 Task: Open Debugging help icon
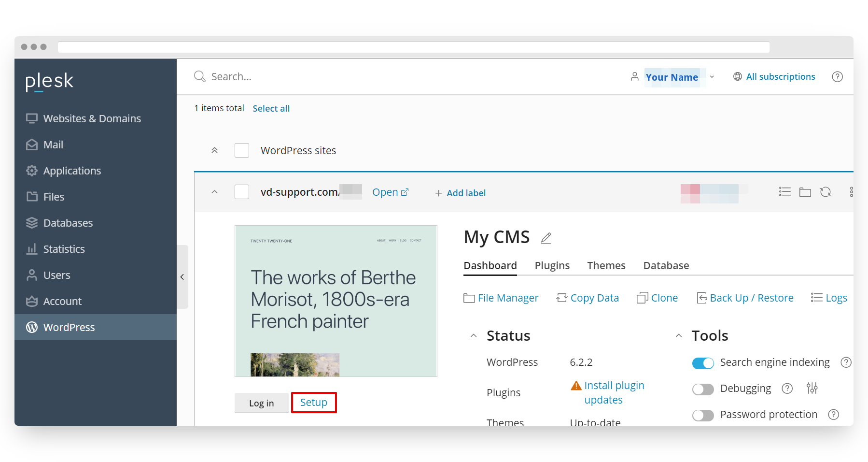(x=787, y=388)
